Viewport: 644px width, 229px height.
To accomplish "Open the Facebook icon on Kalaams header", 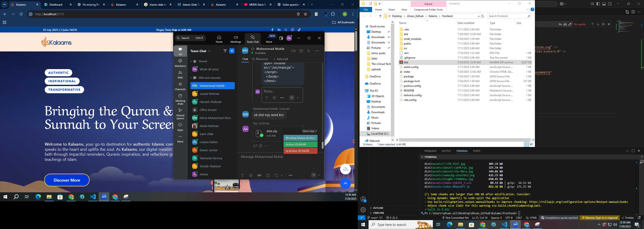I will tap(272, 30).
